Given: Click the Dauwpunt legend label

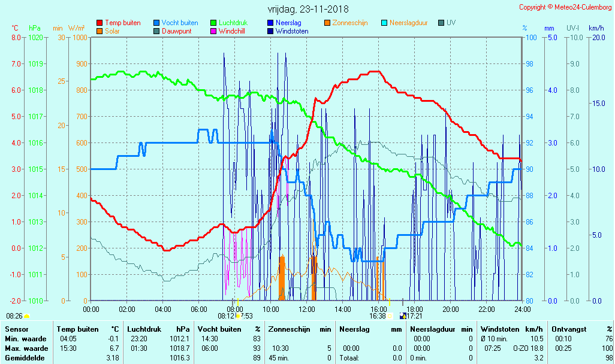Looking at the screenshot, I should coord(176,31).
